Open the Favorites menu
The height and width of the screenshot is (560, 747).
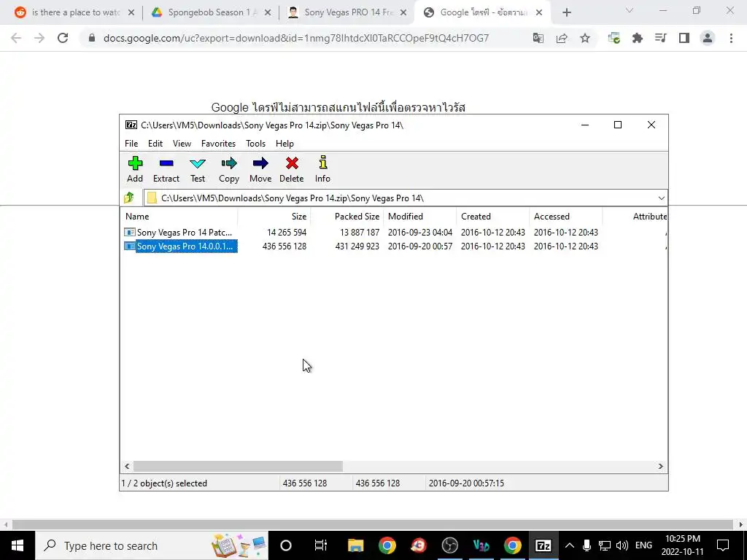pyautogui.click(x=218, y=144)
